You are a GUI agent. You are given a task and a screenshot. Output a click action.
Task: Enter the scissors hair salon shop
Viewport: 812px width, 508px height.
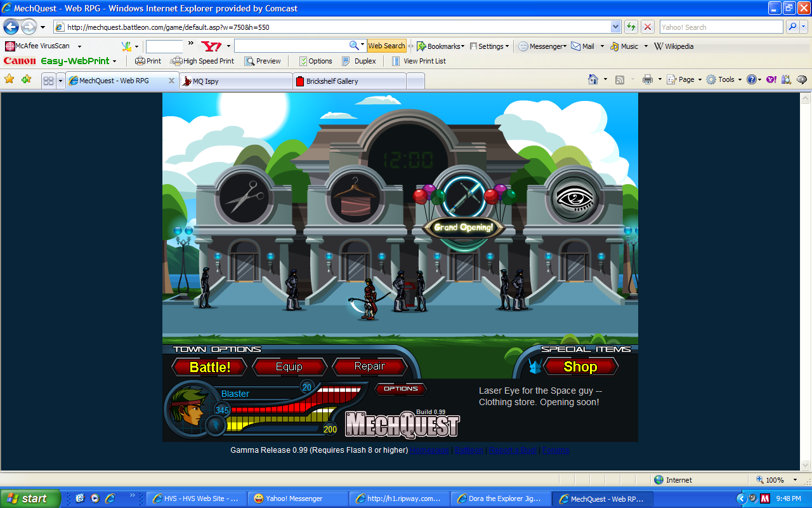click(x=244, y=196)
